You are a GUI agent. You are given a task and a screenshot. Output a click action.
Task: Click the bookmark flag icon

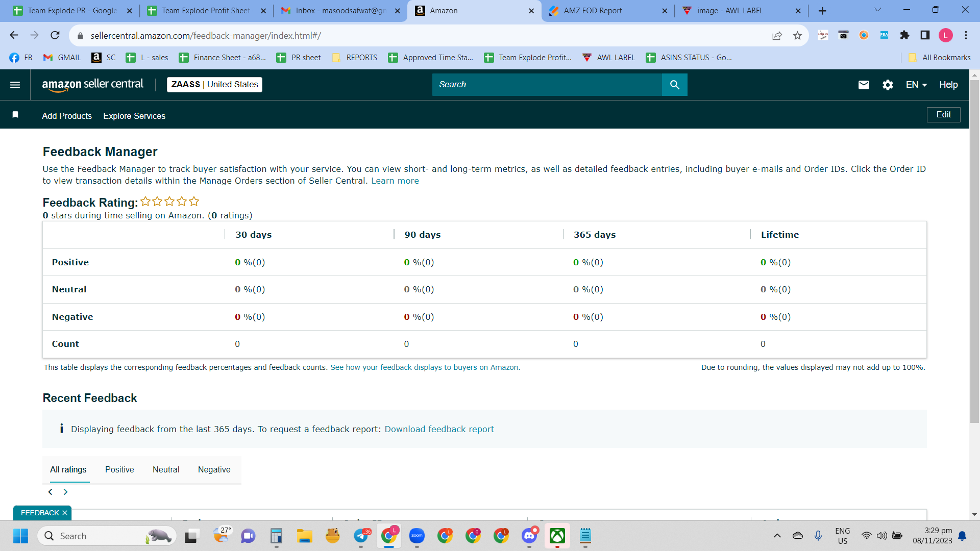15,115
